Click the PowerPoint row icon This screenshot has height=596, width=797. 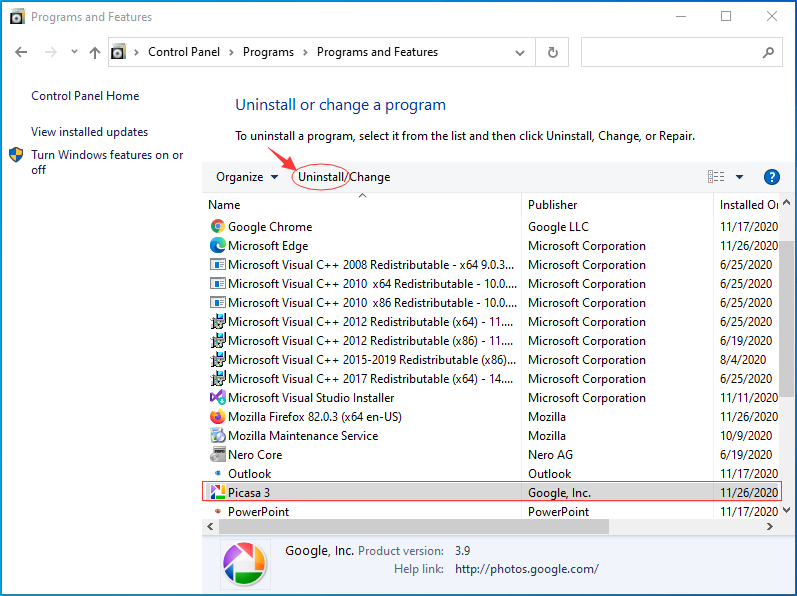click(x=218, y=511)
